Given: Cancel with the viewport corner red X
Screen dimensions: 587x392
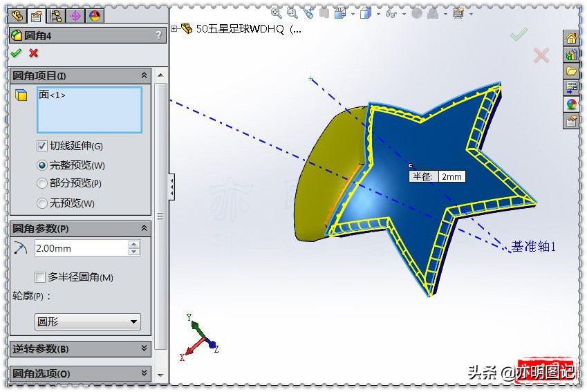Looking at the screenshot, I should click(x=541, y=55).
